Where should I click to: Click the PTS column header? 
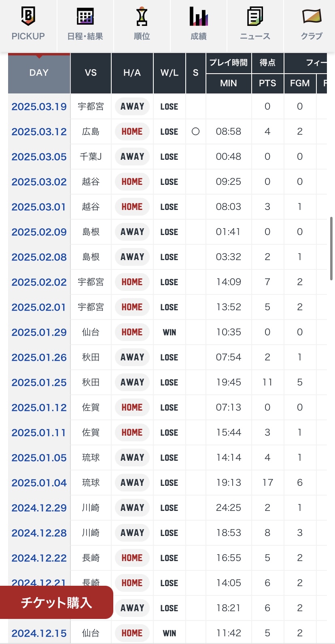pyautogui.click(x=267, y=83)
